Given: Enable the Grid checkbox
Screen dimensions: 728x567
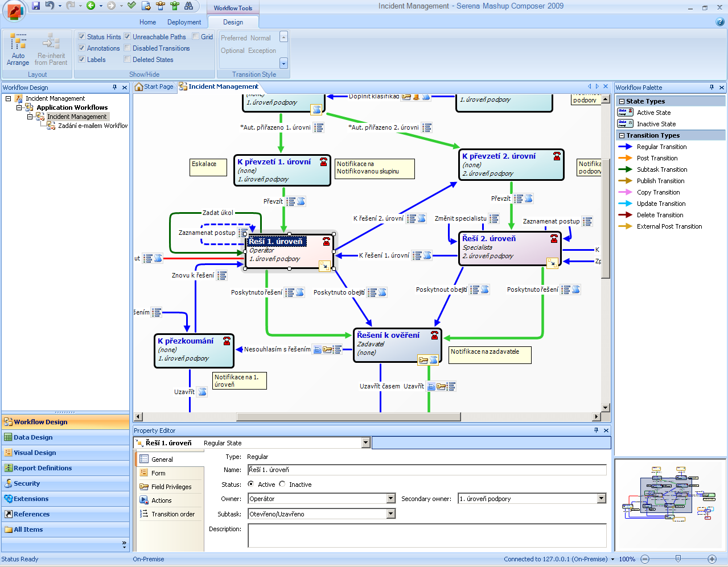Looking at the screenshot, I should tap(196, 36).
